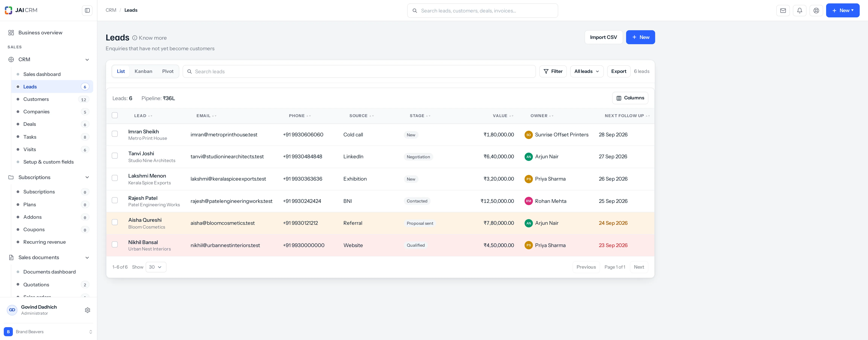Select the Nikhil Bansal row checkbox
Image resolution: width=868 pixels, height=340 pixels.
click(x=115, y=245)
